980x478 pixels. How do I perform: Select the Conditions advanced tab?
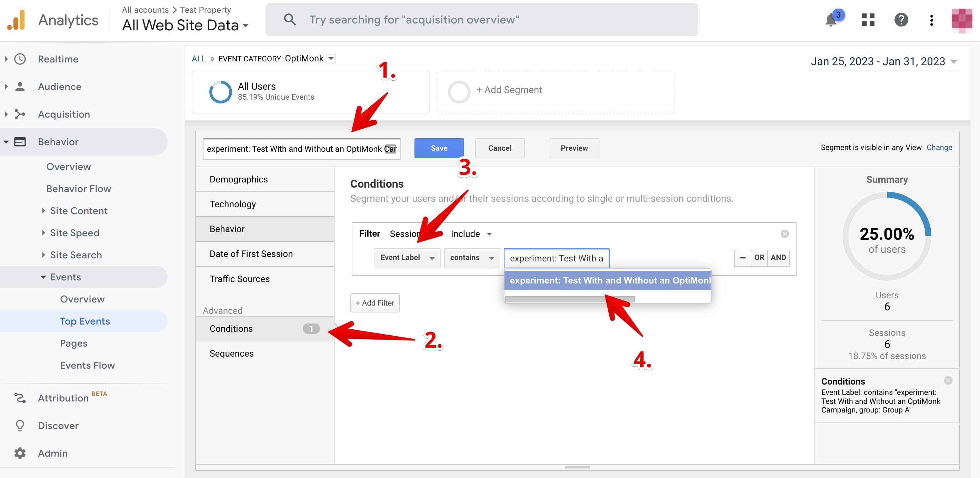265,328
